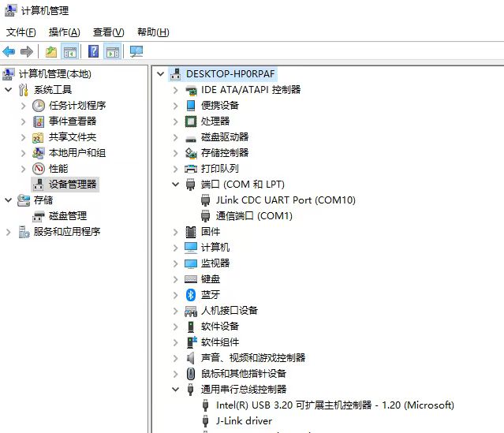Screen dimensions: 504x433
Task: Expand the 事件查看器 node
Action: [23, 121]
